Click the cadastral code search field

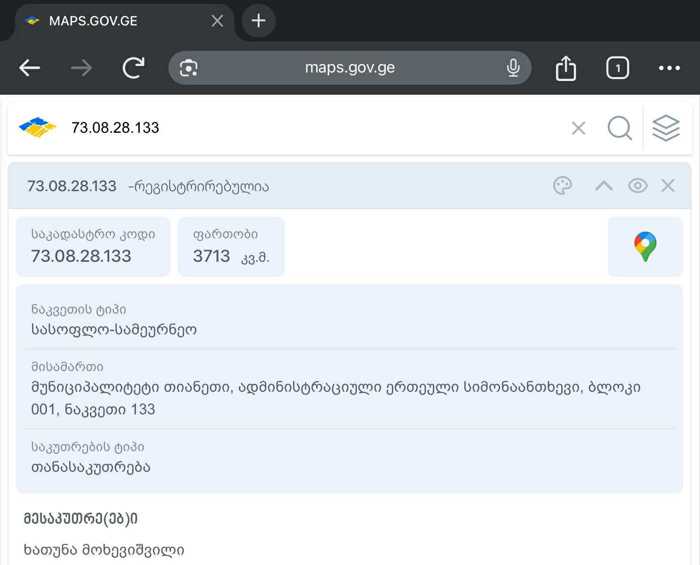coord(300,128)
